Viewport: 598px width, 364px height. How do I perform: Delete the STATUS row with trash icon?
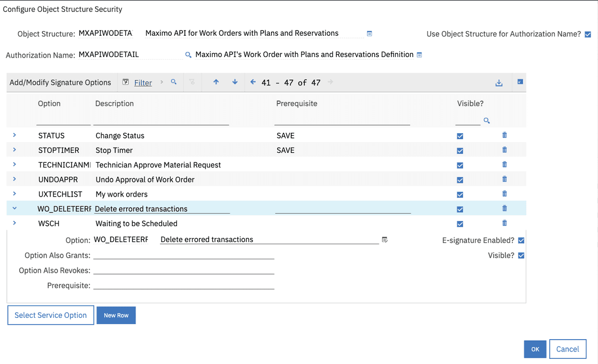pos(504,135)
